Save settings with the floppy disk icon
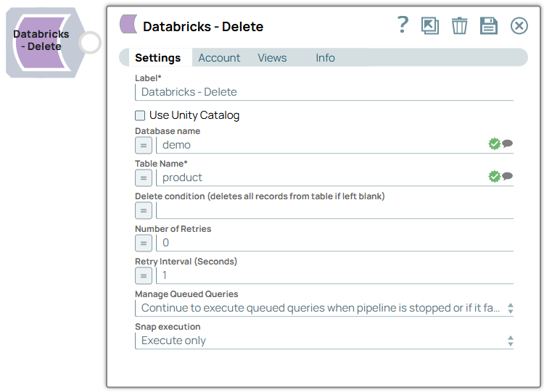 (489, 26)
